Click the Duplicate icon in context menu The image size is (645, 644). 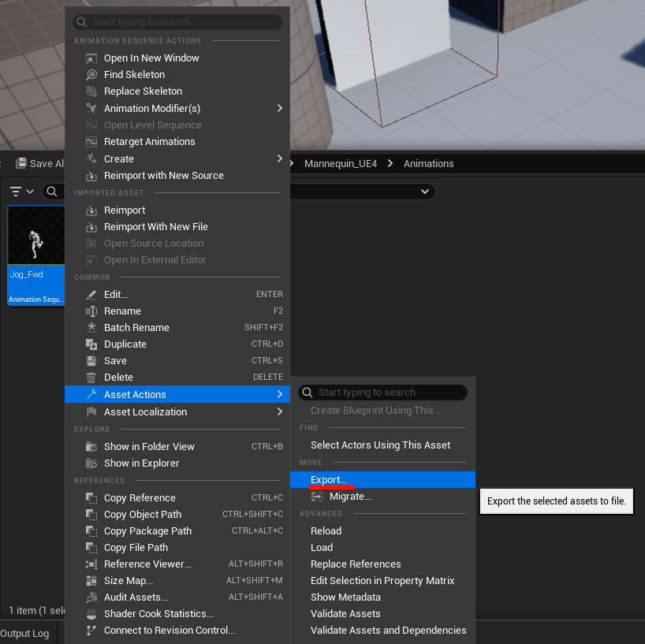91,344
